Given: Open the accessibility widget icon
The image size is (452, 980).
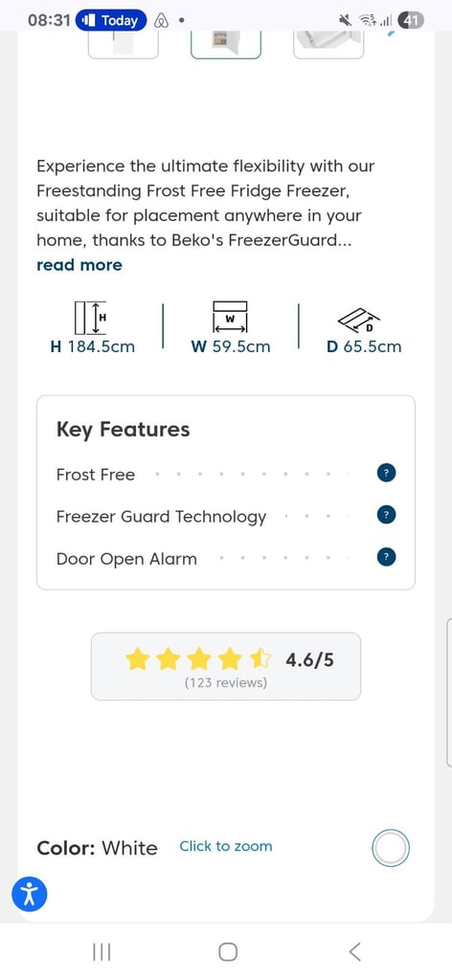Looking at the screenshot, I should [x=30, y=894].
